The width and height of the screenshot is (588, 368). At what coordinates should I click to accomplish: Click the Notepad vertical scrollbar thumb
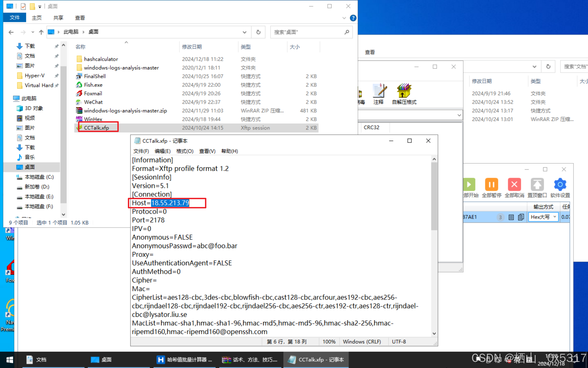(x=434, y=195)
